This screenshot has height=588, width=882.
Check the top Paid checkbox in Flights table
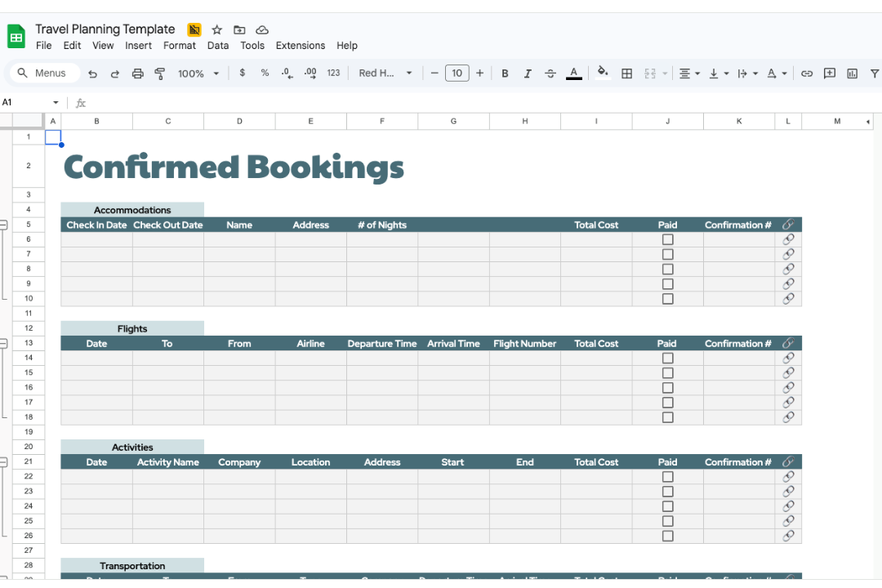tap(667, 358)
